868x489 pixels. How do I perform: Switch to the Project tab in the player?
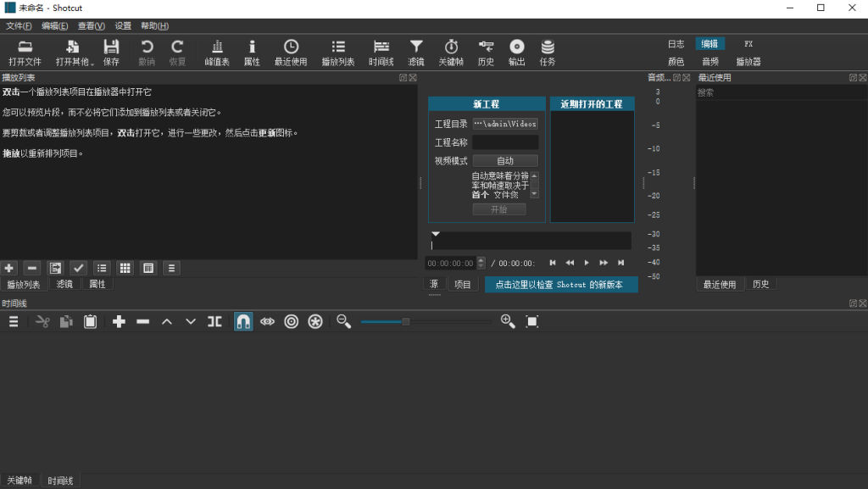click(x=463, y=284)
